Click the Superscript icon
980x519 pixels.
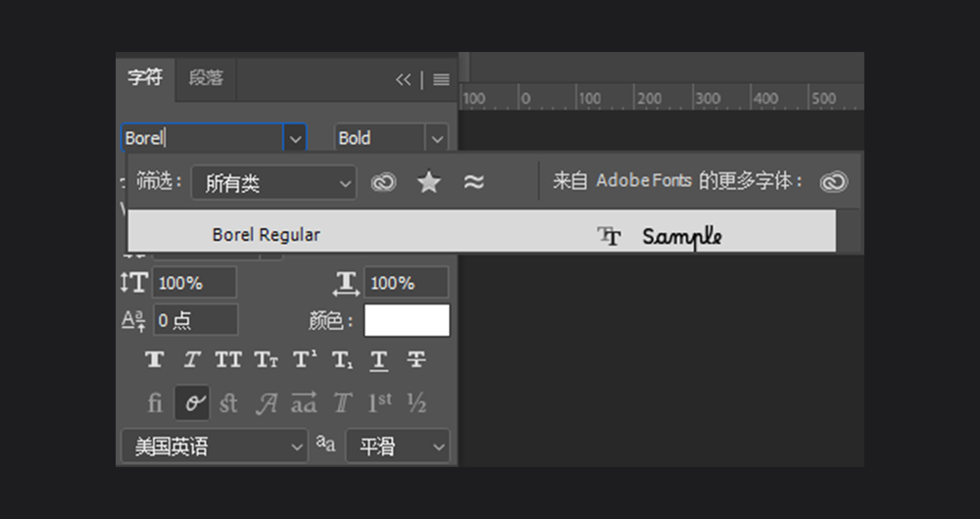(304, 360)
